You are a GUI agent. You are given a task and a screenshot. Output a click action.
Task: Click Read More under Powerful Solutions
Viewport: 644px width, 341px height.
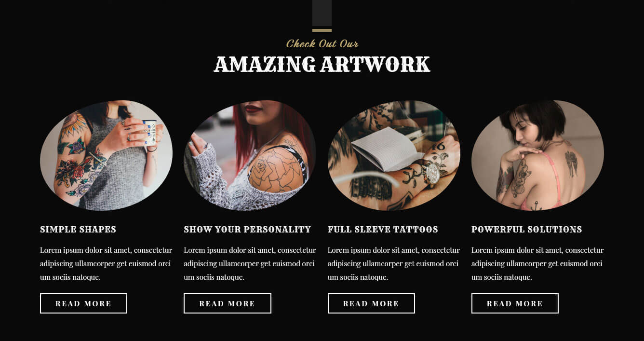[515, 303]
